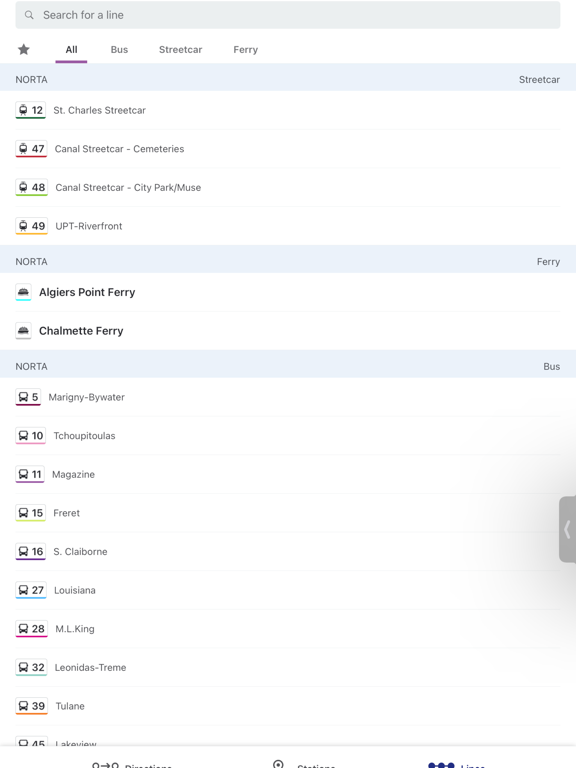Select the route 49 streetcar badge
This screenshot has height=768, width=576.
coord(31,226)
